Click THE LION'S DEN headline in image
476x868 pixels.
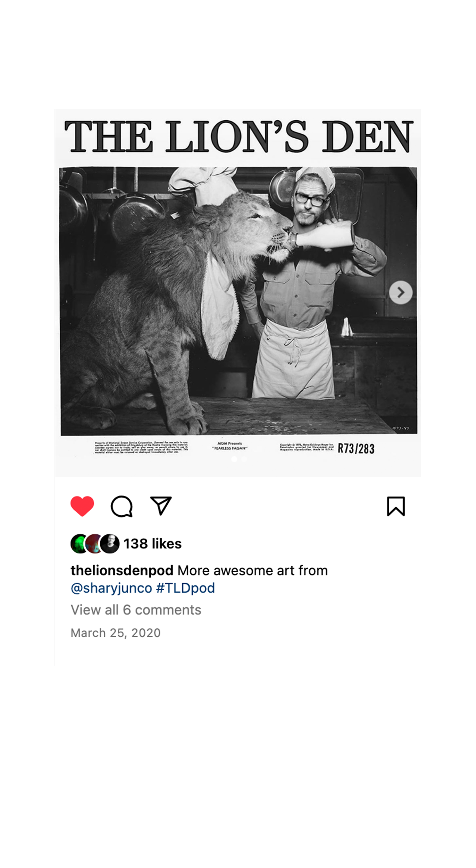click(x=239, y=136)
